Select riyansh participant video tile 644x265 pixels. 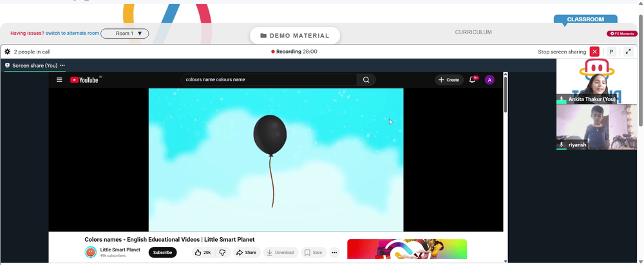pyautogui.click(x=596, y=127)
